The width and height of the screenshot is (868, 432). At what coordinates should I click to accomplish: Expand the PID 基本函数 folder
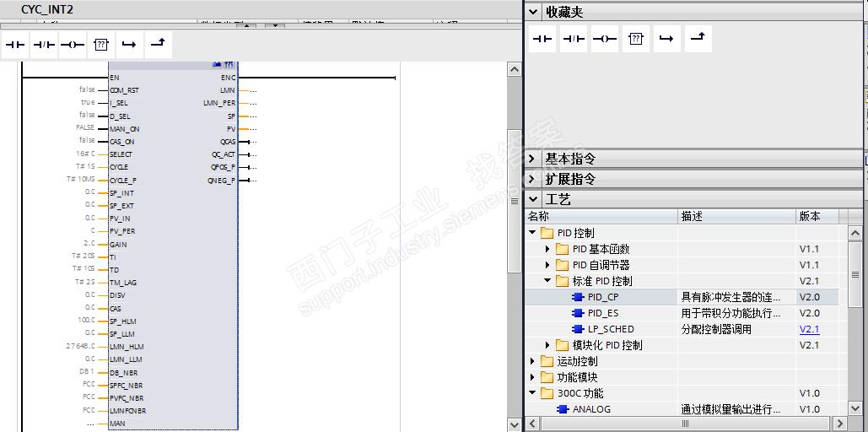pos(548,249)
